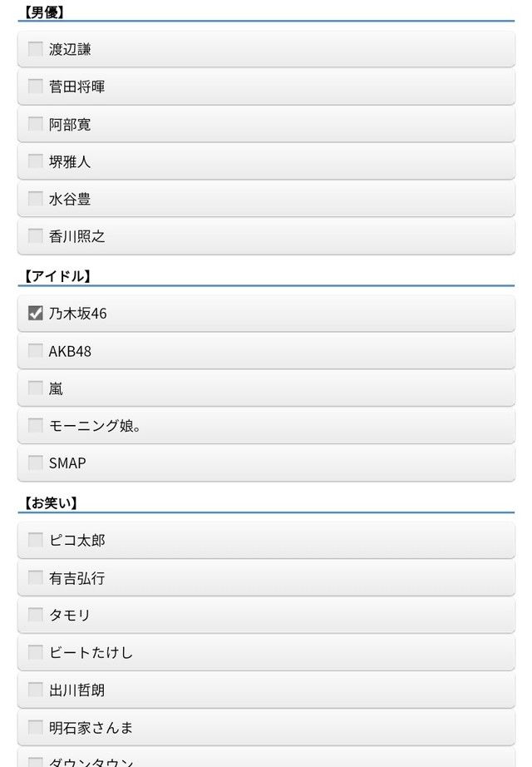Viewport: 532px width, 767px height.
Task: Tick the 有吉弘行 option
Action: click(35, 577)
